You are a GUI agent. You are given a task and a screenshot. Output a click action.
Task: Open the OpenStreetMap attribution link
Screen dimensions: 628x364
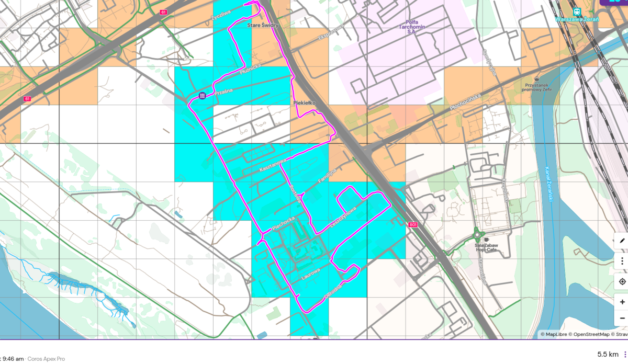coord(591,334)
